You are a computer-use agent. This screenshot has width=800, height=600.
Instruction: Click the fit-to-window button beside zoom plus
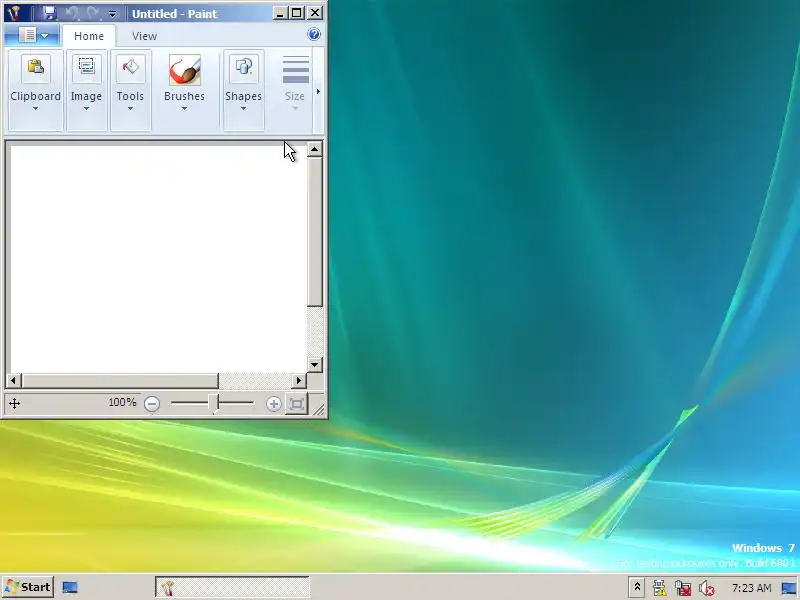296,404
